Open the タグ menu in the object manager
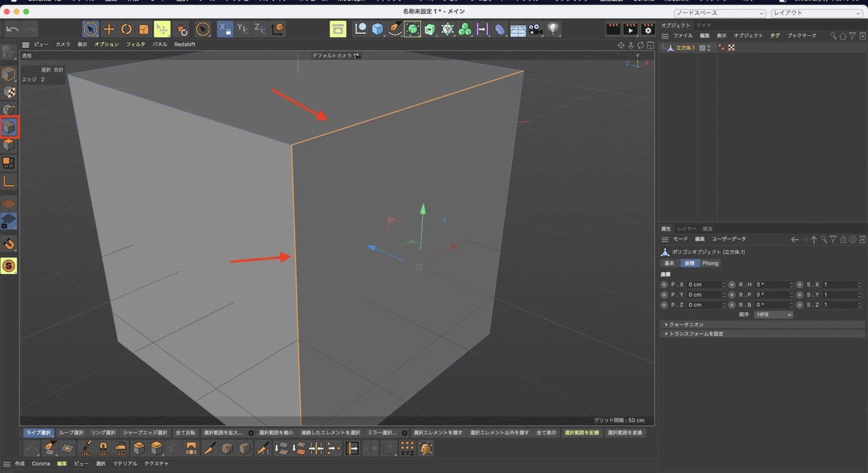This screenshot has height=473, width=868. click(775, 35)
